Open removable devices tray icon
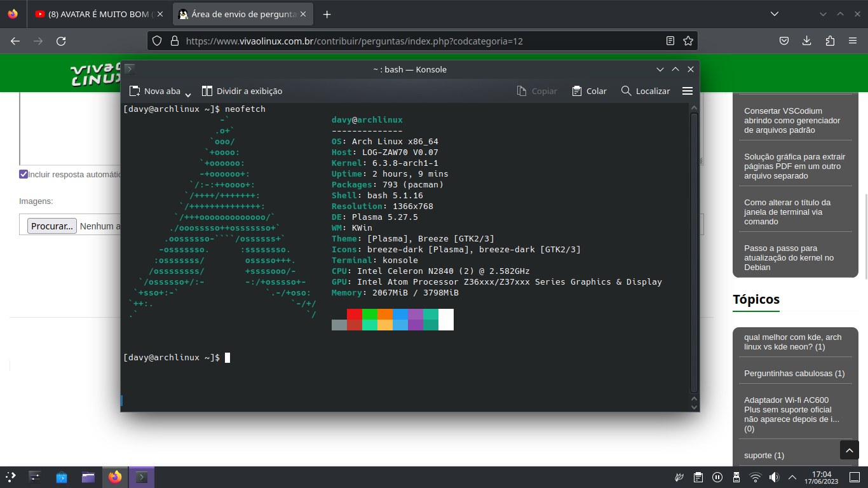This screenshot has height=488, width=868. tap(736, 477)
